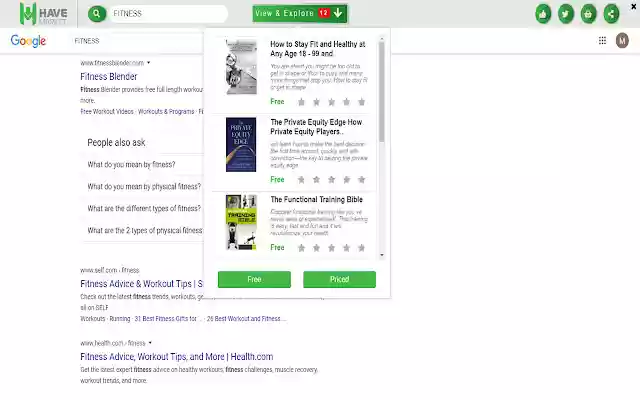This screenshot has width=640, height=400.
Task: Click the Free filter button
Action: coord(254,279)
